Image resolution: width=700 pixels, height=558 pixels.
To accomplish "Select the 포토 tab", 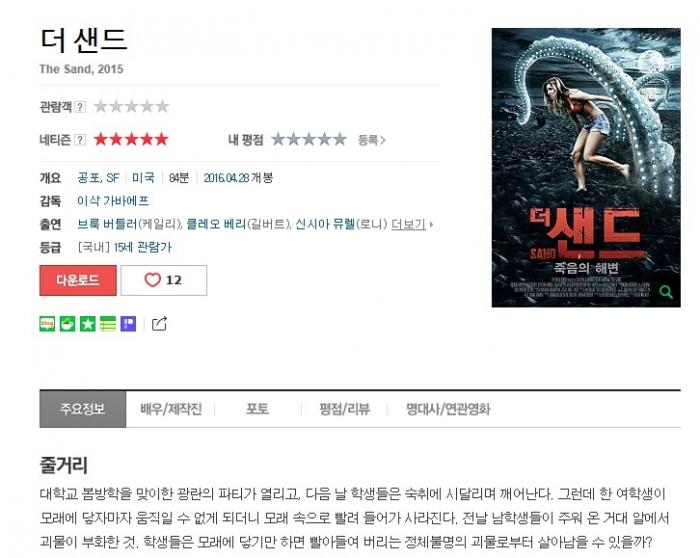I will point(258,409).
